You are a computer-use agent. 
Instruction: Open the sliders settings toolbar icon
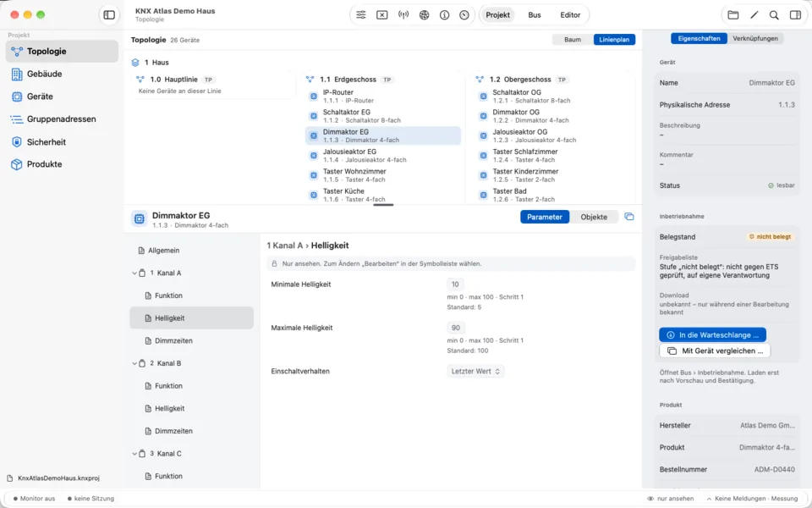tap(361, 15)
